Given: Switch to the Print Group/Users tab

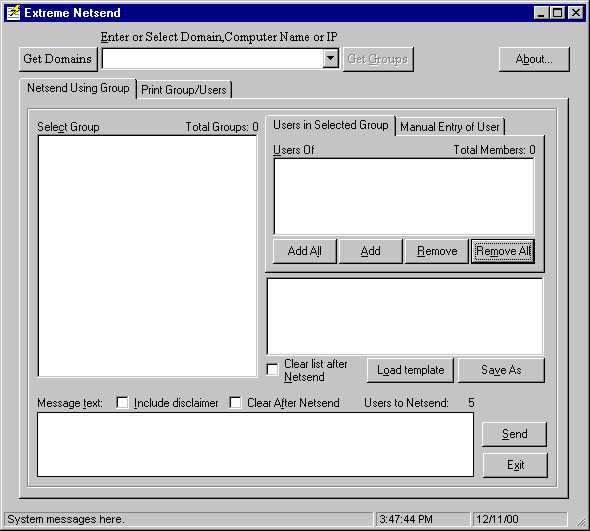Looking at the screenshot, I should (184, 90).
